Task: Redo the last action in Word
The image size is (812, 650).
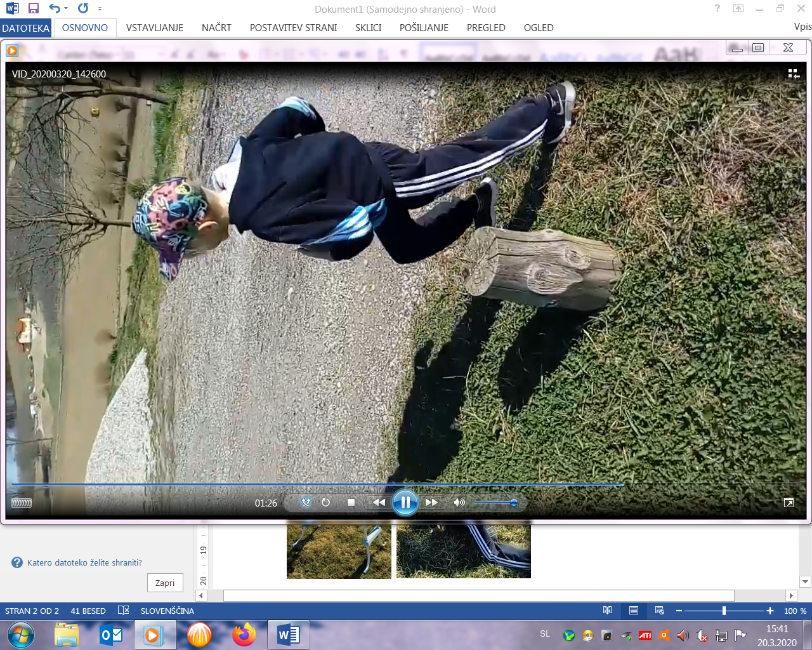Action: (83, 8)
